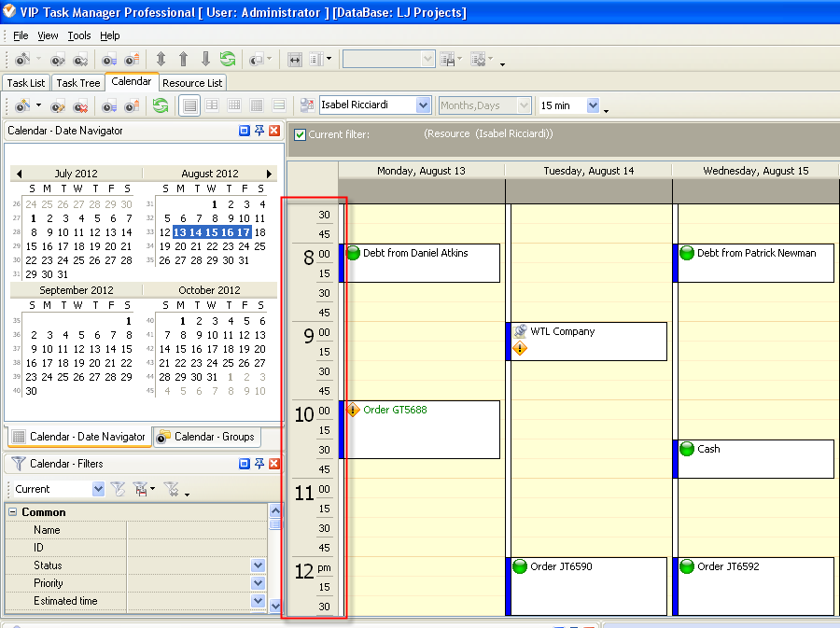Click the move up arrow in main toolbar

tap(184, 59)
